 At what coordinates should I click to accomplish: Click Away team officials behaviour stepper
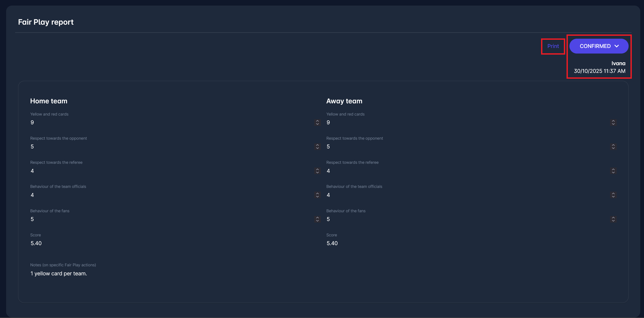(613, 195)
